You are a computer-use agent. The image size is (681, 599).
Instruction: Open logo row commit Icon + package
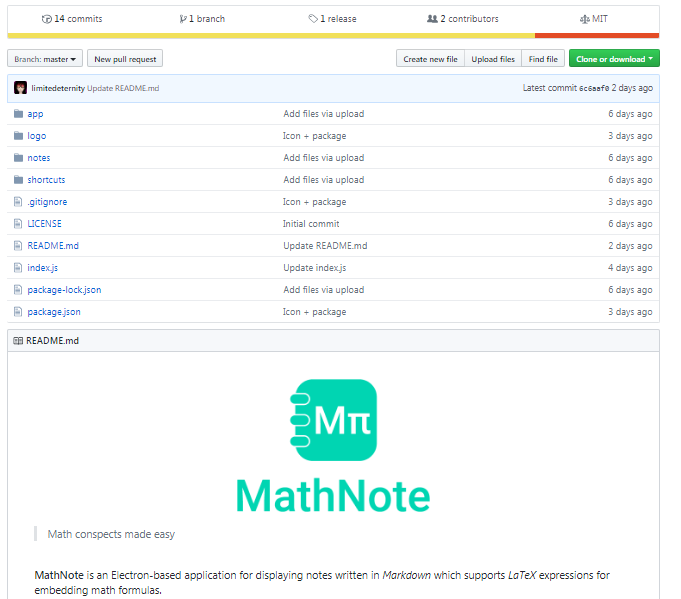[x=314, y=136]
